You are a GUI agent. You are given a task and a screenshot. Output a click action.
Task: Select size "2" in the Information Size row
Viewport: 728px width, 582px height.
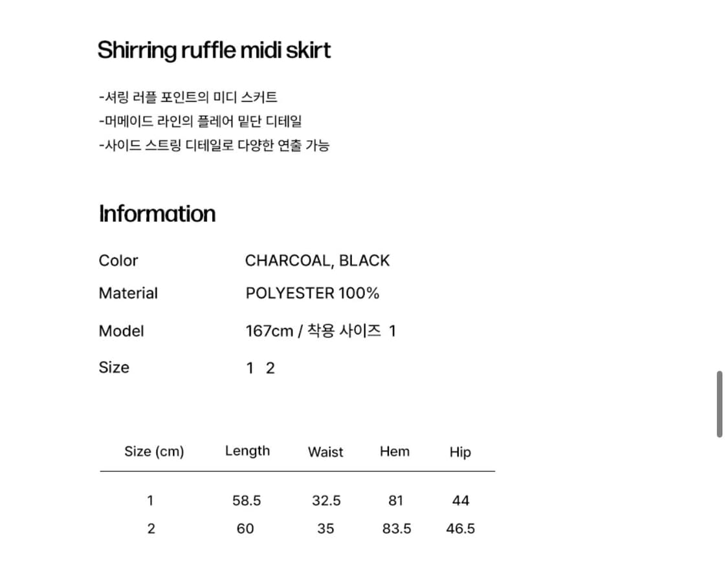[270, 368]
